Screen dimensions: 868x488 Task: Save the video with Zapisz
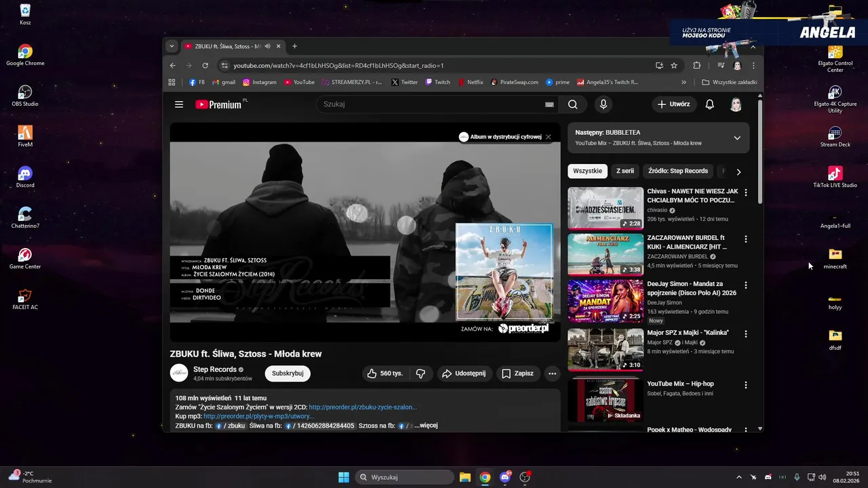click(517, 373)
